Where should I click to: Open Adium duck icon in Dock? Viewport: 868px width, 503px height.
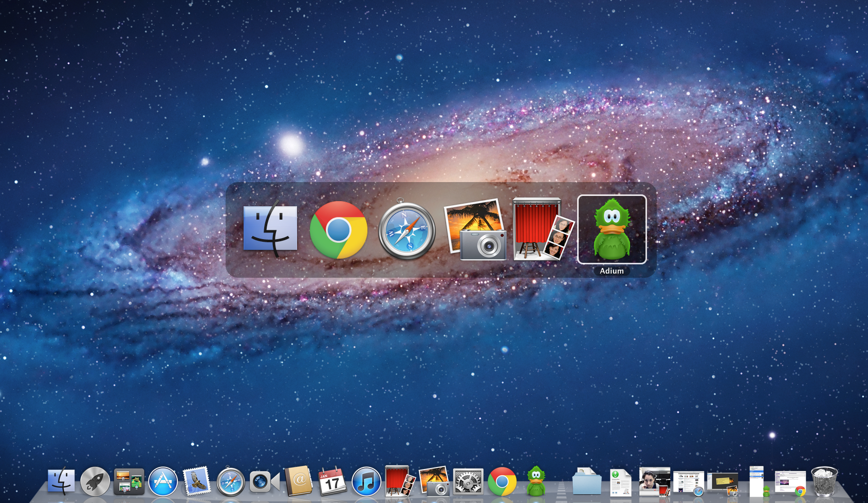[x=536, y=481]
